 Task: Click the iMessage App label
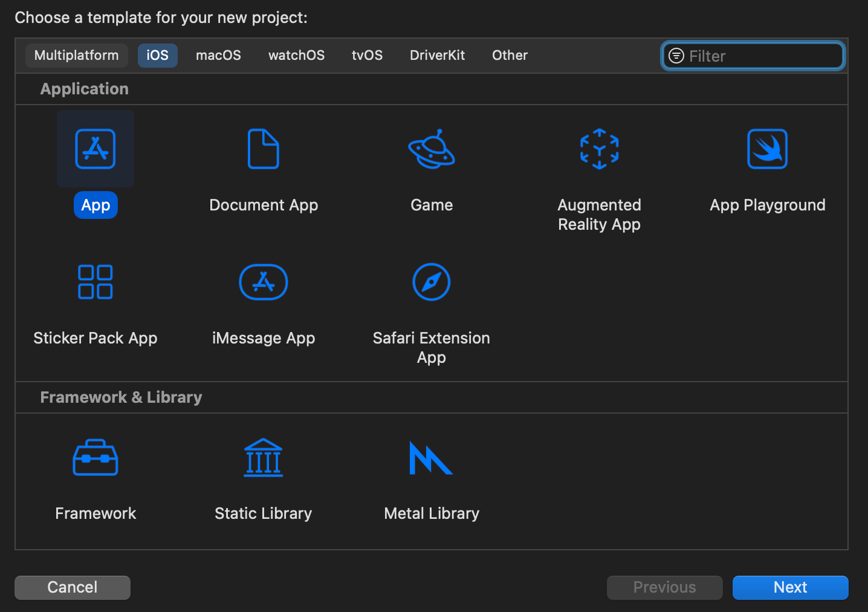(264, 339)
